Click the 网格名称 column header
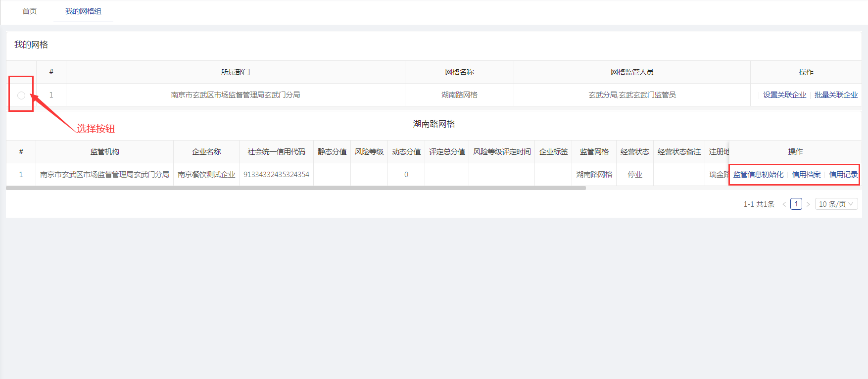 459,72
